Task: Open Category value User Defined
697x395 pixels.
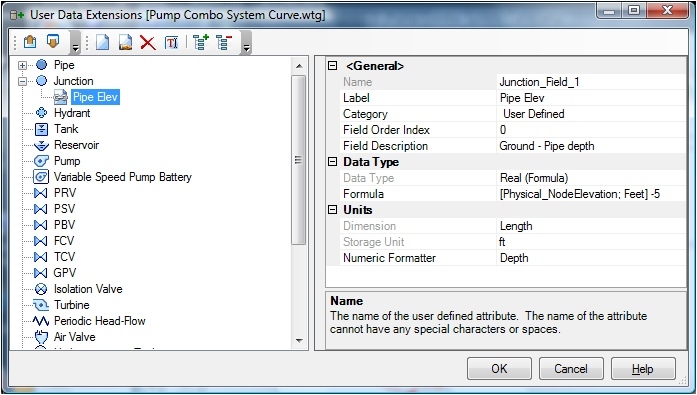Action: point(592,114)
